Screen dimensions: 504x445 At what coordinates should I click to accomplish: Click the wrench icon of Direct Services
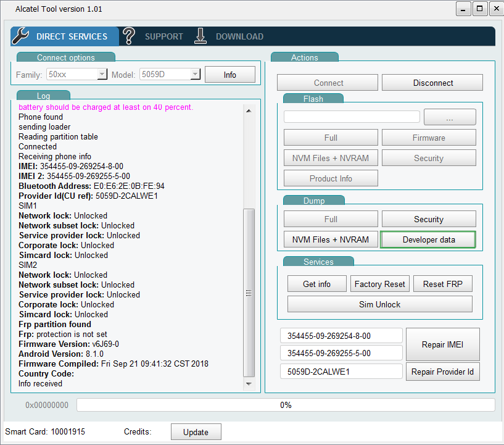click(20, 36)
